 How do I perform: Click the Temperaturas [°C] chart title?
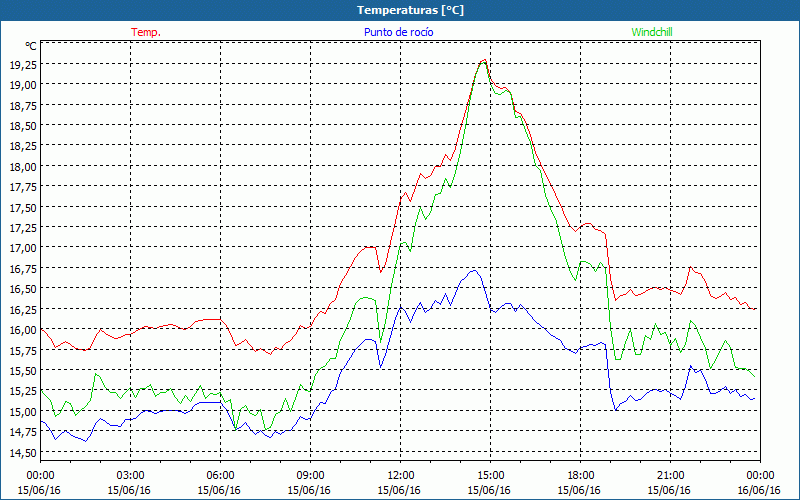(x=410, y=10)
